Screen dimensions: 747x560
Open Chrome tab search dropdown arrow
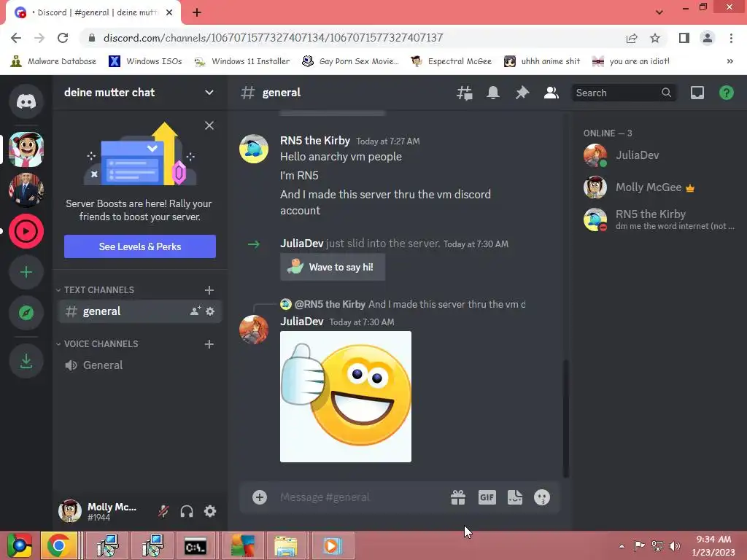click(x=659, y=12)
